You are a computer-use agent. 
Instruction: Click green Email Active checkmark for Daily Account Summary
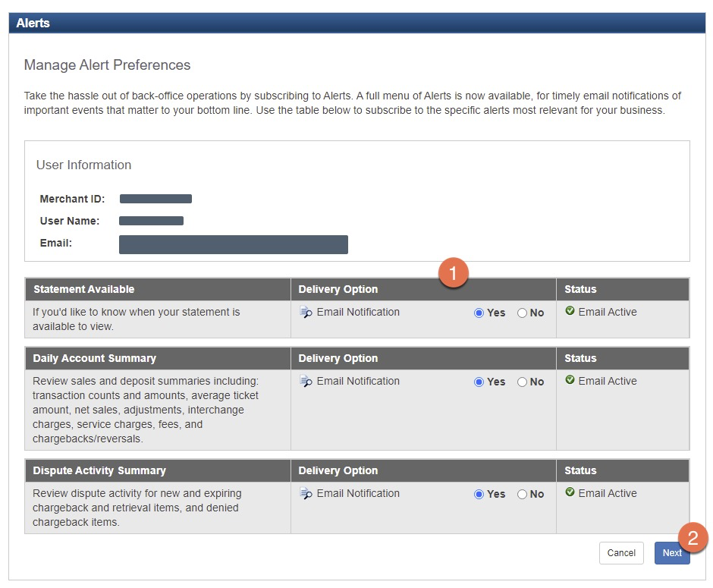570,381
